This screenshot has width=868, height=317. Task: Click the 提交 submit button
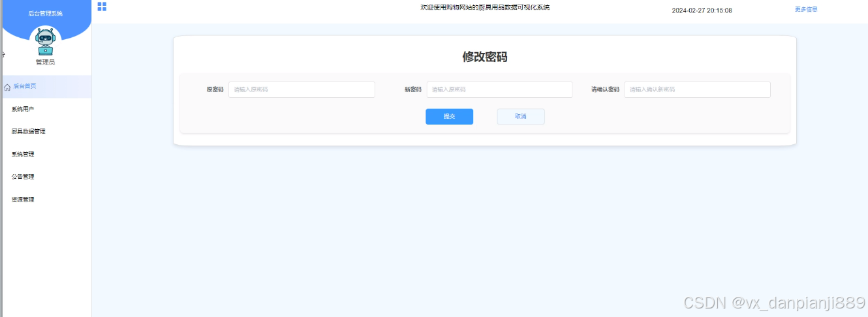point(449,116)
